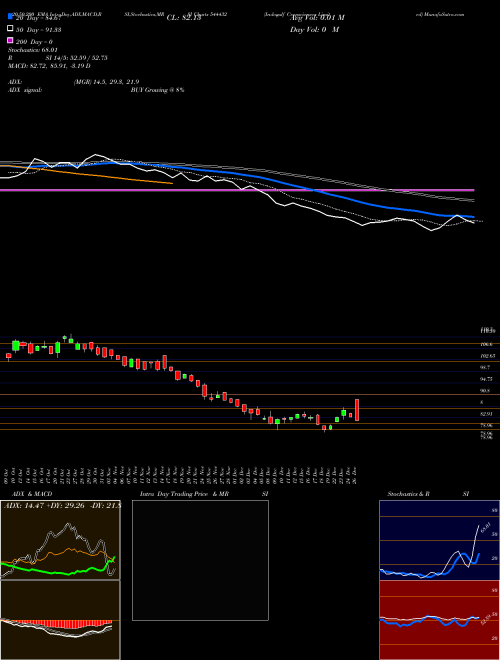
Task: Select the '200 Day = 0' legend text
Action: (x=34, y=41)
